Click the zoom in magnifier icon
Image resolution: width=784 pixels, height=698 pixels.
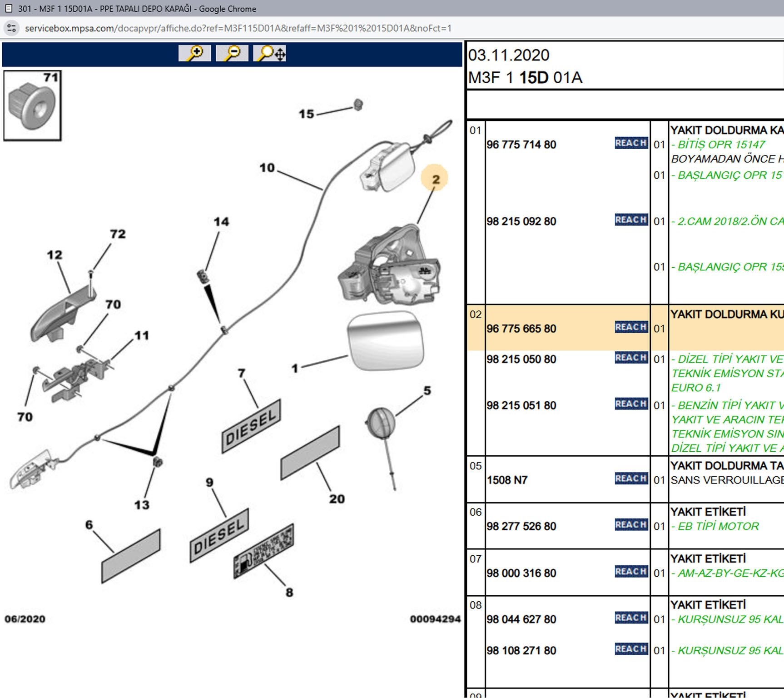pyautogui.click(x=194, y=53)
